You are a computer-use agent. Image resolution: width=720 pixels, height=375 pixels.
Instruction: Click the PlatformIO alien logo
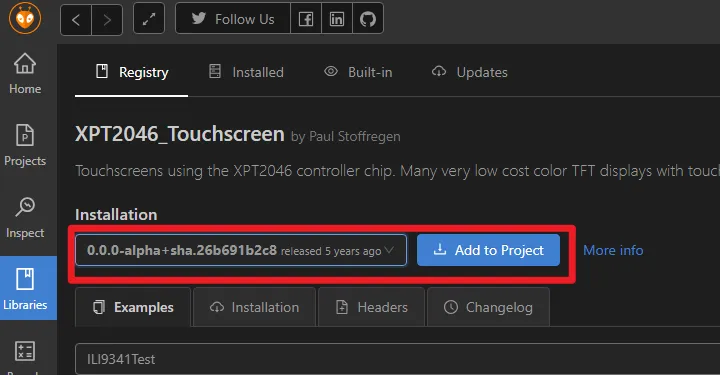[25, 19]
